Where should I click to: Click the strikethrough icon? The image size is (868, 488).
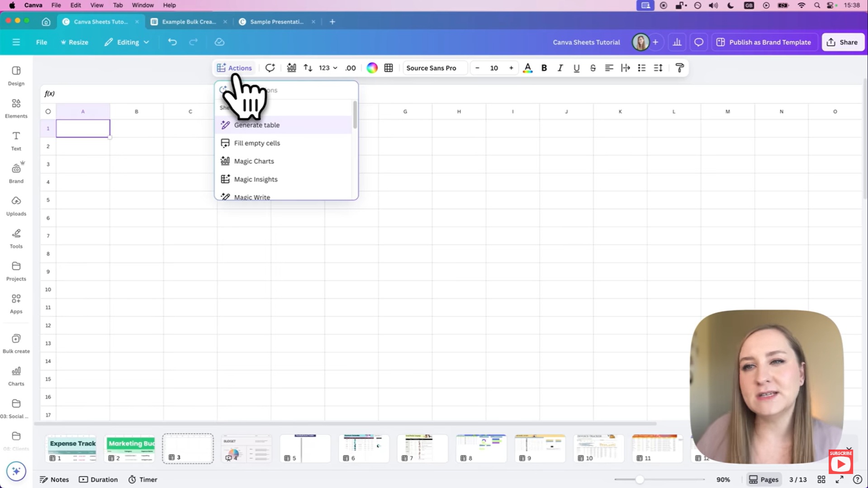(x=593, y=68)
